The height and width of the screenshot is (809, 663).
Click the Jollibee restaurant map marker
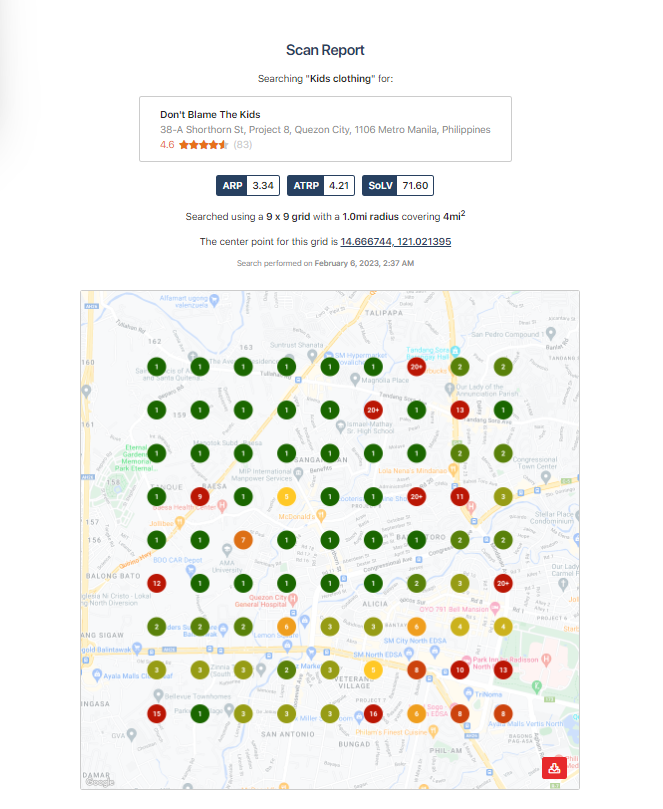(x=180, y=523)
